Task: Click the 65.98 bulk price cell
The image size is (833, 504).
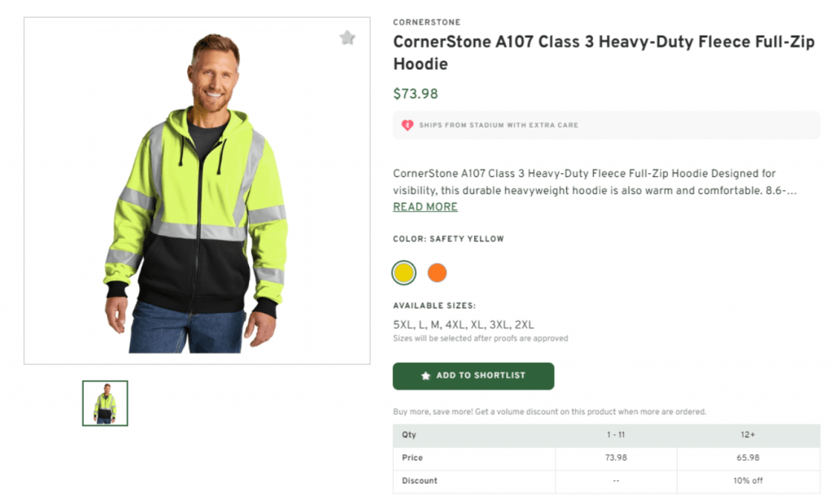Action: coord(748,458)
